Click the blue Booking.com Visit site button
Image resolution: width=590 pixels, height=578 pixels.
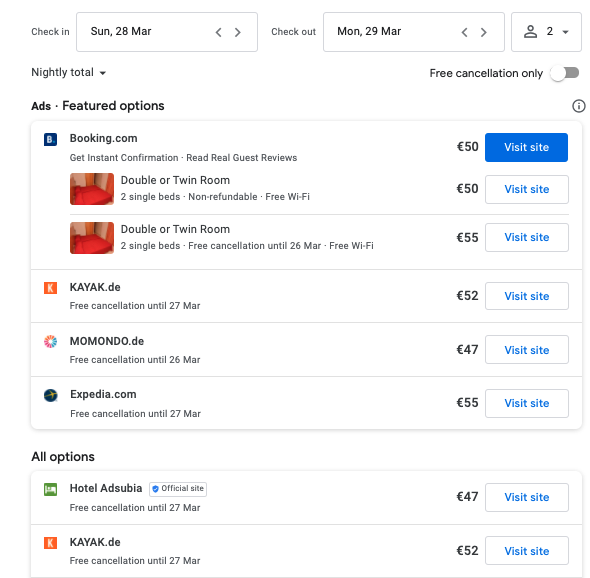click(x=526, y=147)
